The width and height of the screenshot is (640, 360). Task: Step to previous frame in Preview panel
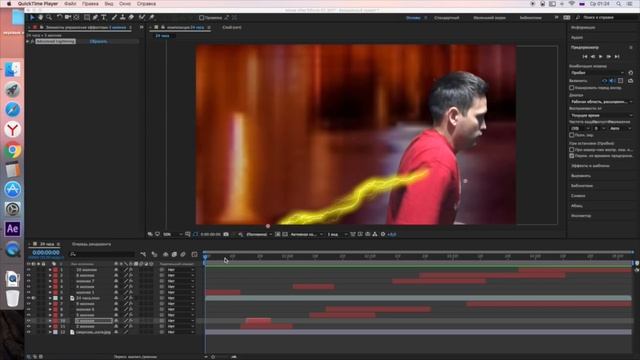pyautogui.click(x=593, y=56)
